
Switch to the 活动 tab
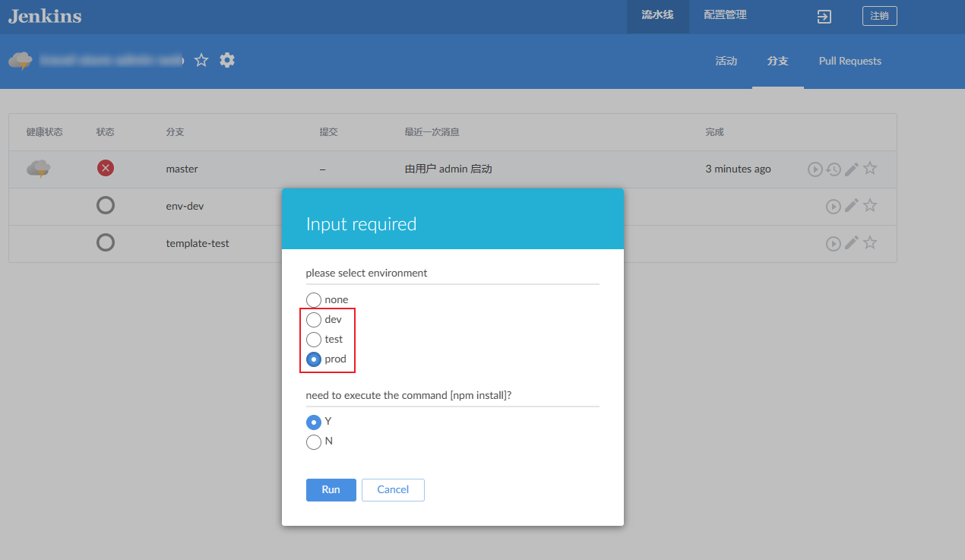(x=726, y=61)
